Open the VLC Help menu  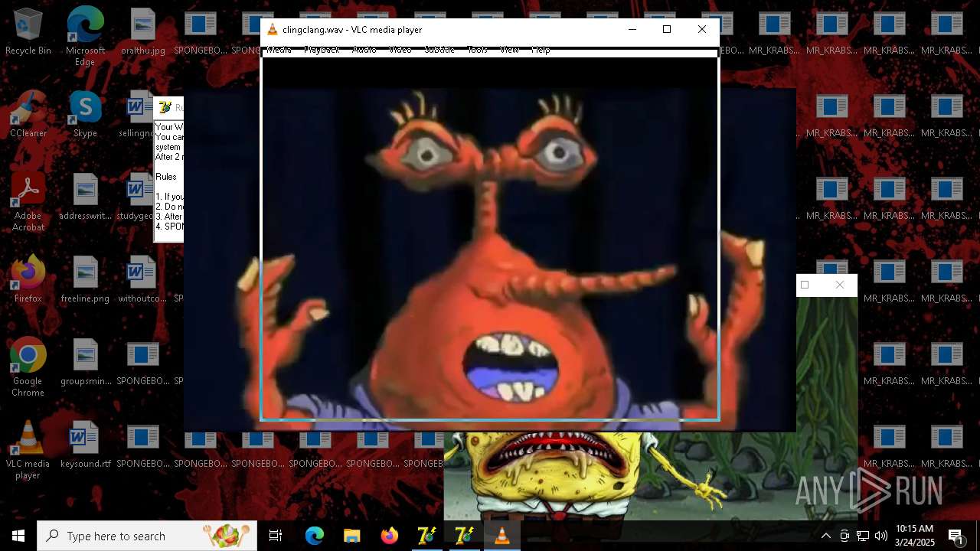tap(541, 50)
